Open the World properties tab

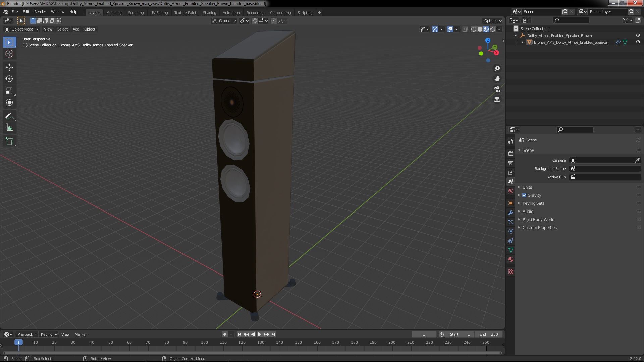[x=511, y=191]
